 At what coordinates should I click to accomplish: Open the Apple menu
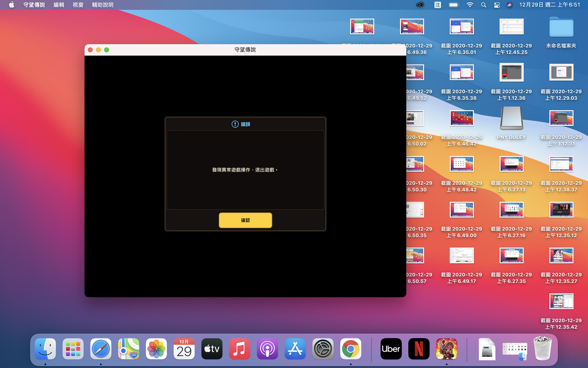click(x=11, y=5)
